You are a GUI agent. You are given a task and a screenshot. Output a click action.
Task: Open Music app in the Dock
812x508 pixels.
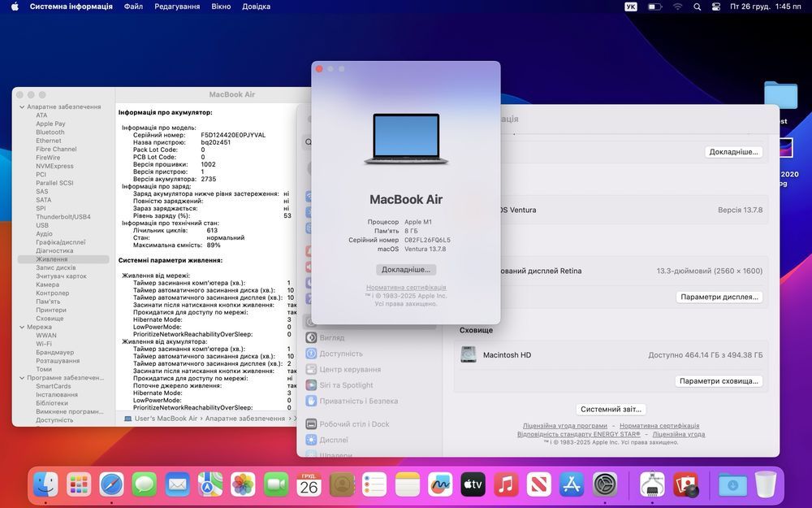(x=506, y=484)
